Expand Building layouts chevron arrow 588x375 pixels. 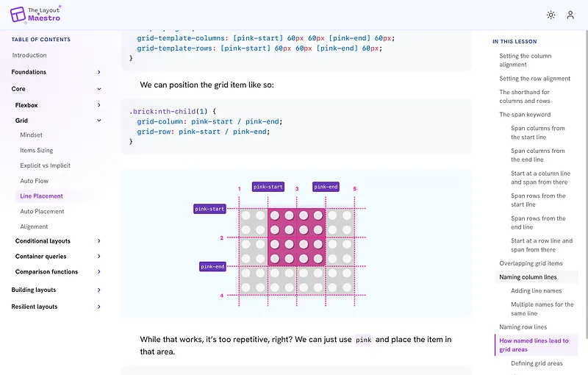(x=99, y=290)
